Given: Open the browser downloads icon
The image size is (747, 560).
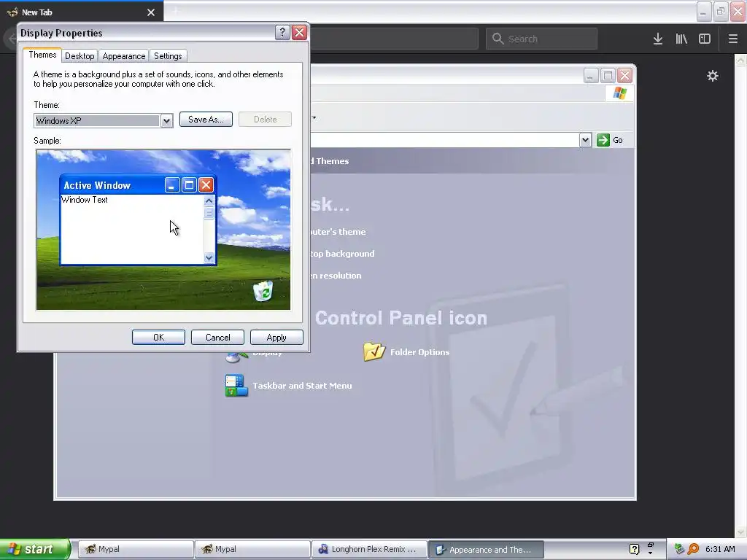Looking at the screenshot, I should (658, 39).
